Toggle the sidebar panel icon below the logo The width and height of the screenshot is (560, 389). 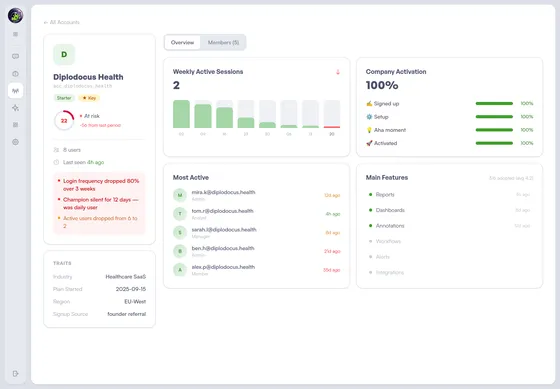[15, 34]
